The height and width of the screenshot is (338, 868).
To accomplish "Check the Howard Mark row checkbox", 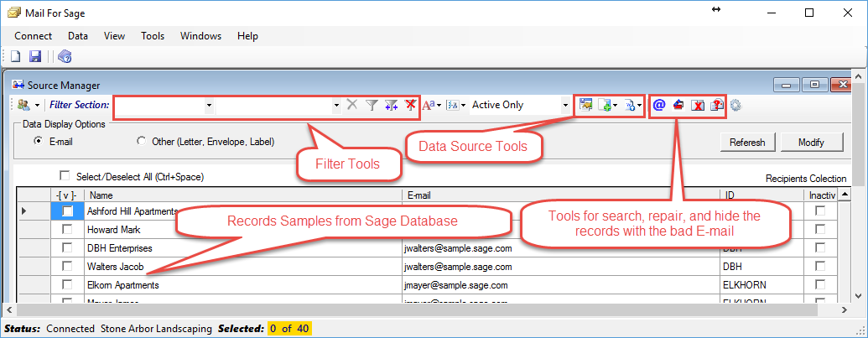I will point(67,229).
